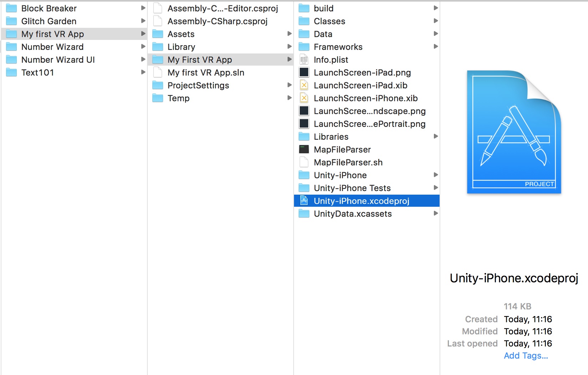Click the LaunchScreen-iPad.png image icon
This screenshot has width=588, height=375.
tap(304, 72)
